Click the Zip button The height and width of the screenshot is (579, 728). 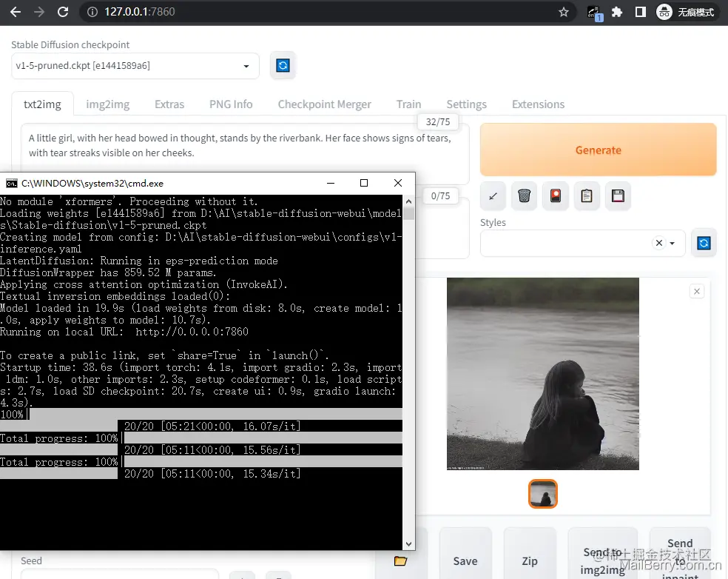(530, 561)
